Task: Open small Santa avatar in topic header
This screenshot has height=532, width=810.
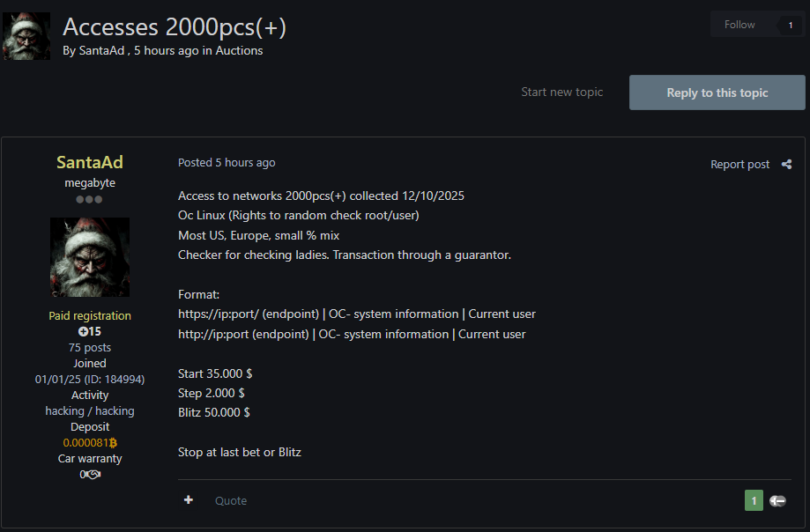Action: [26, 36]
